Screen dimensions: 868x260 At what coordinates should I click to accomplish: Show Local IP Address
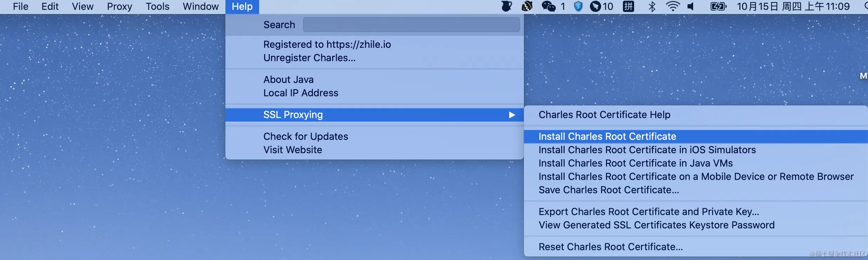click(374, 93)
